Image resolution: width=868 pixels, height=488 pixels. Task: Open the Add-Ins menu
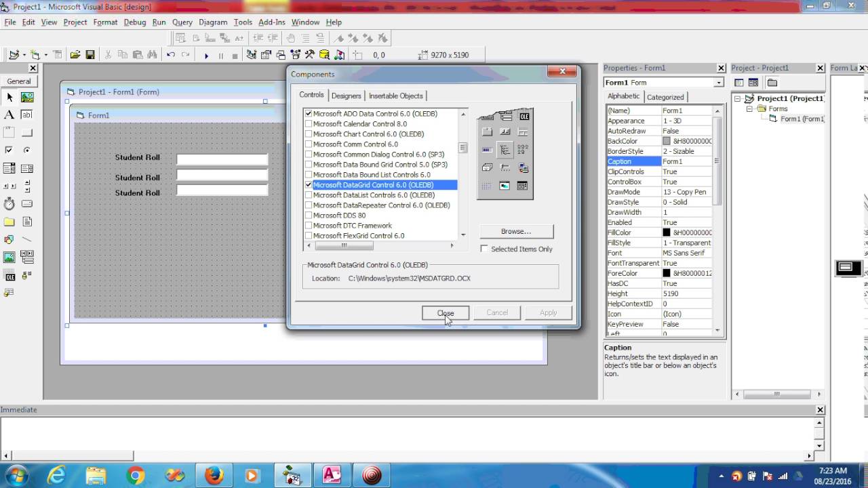(272, 22)
